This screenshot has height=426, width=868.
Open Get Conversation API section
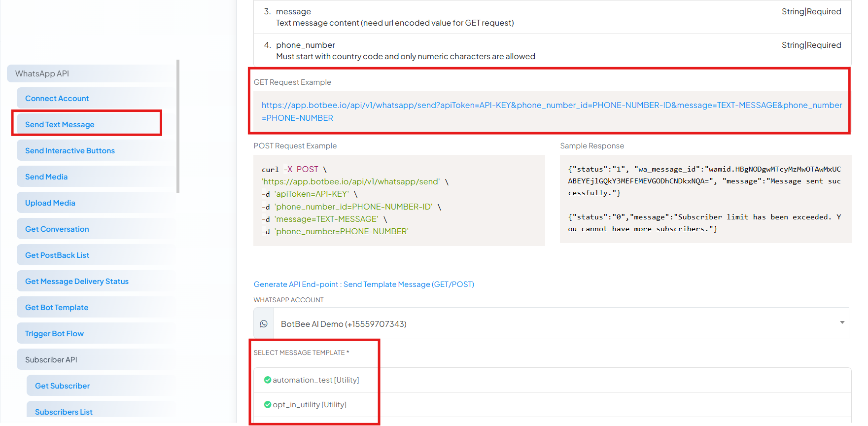96,229
